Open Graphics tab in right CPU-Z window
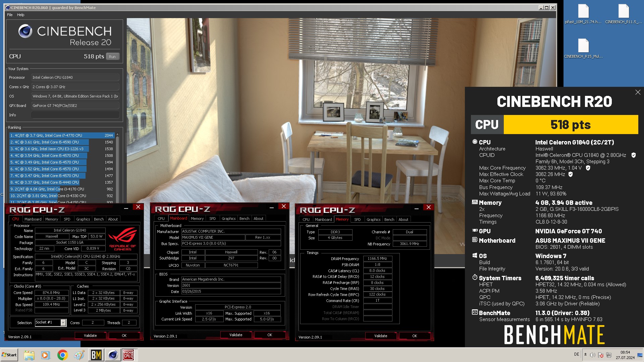 [x=373, y=220]
